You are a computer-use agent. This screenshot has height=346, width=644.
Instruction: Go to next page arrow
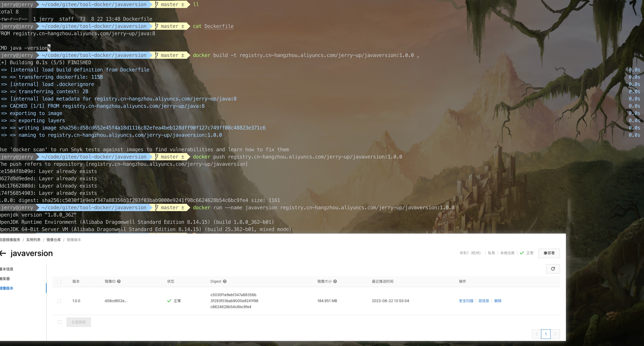(555, 334)
